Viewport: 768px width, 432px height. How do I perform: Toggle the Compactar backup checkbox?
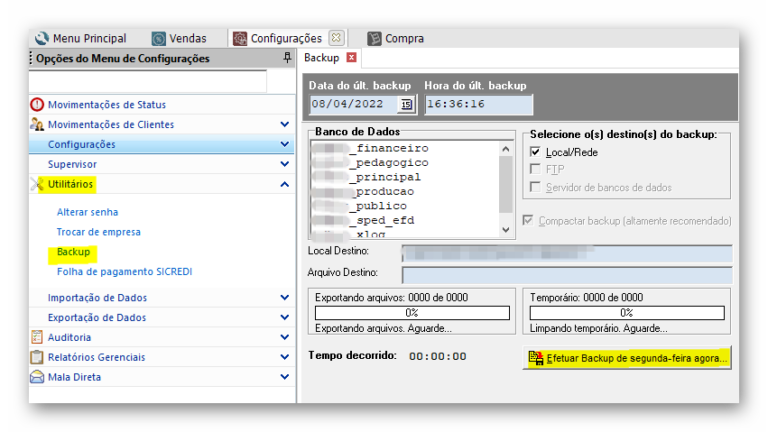[x=528, y=220]
